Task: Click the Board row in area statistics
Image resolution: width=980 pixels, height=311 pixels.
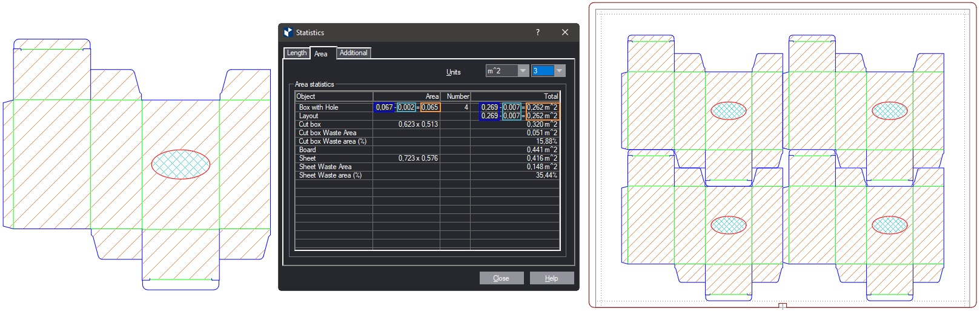Action: tap(308, 150)
